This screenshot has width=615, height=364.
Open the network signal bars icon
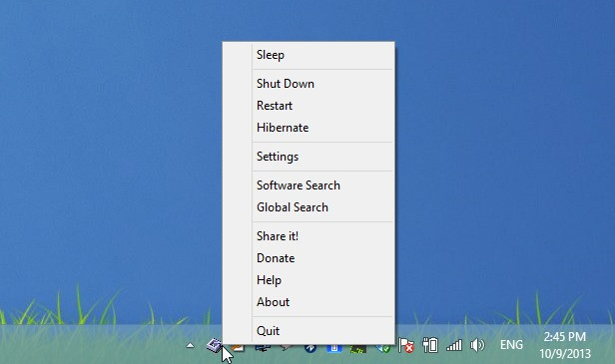point(454,345)
